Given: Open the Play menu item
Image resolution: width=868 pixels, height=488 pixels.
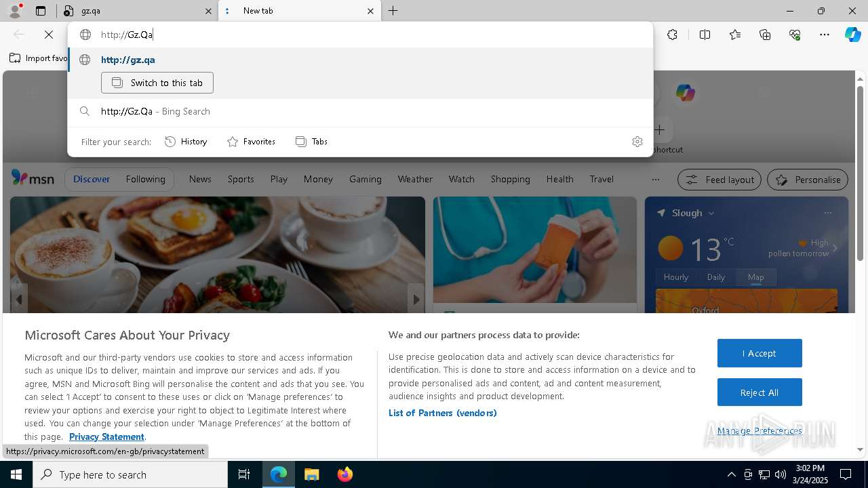Looking at the screenshot, I should [x=279, y=179].
